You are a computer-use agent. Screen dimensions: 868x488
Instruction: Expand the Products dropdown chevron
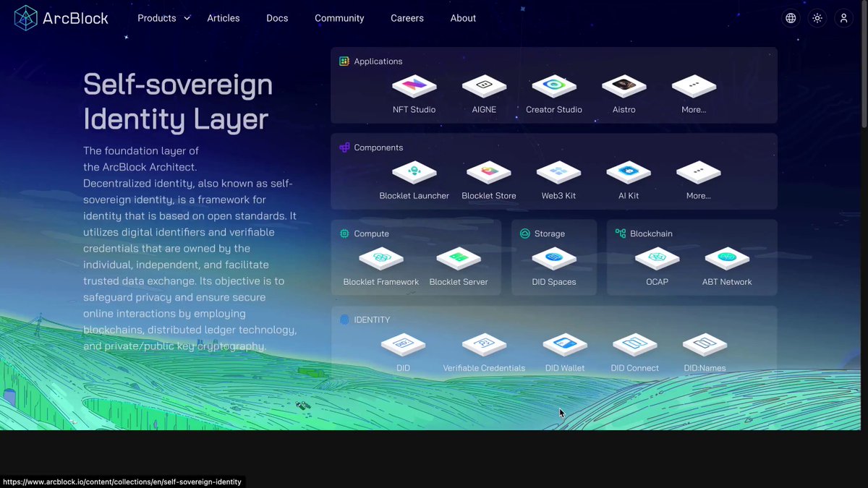[x=187, y=18]
